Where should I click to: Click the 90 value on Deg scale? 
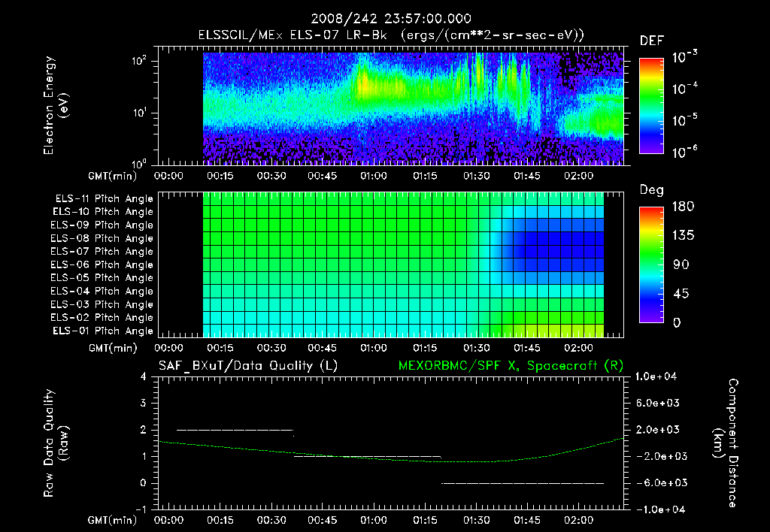pos(681,264)
